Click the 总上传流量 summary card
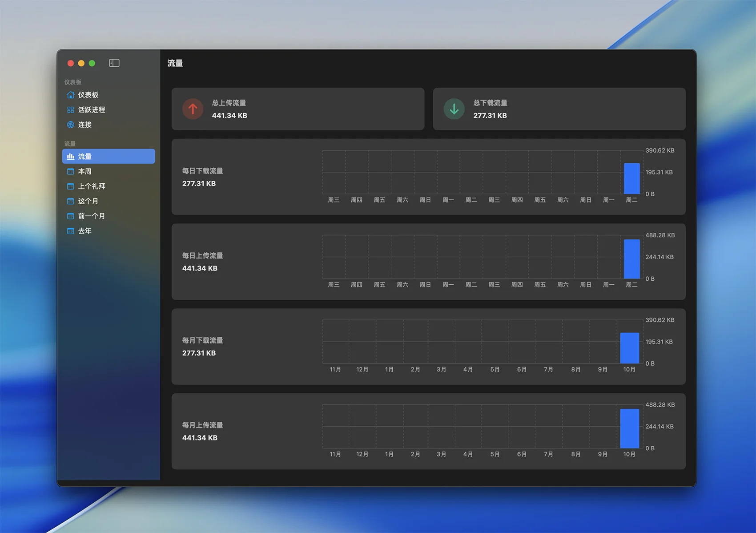The width and height of the screenshot is (756, 533). tap(298, 109)
